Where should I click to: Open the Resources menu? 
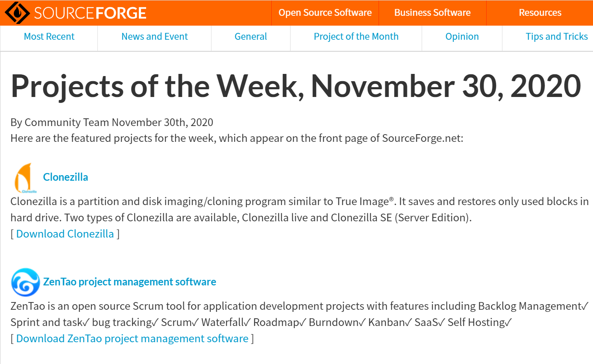click(x=540, y=13)
